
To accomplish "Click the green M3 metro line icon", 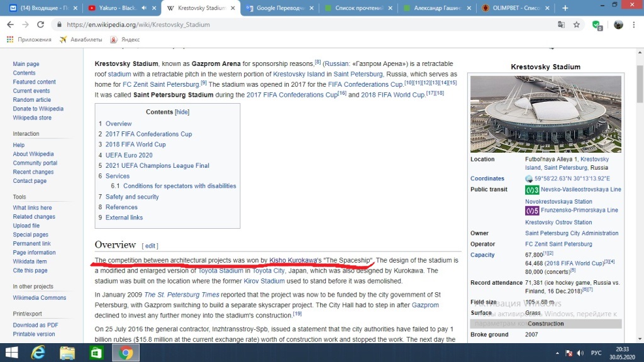I will (532, 190).
